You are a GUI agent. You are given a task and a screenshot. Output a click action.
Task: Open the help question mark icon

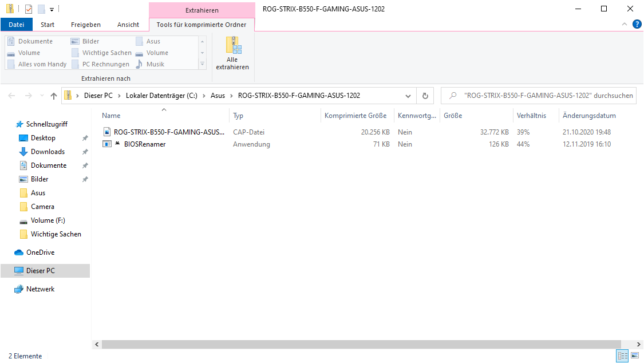[637, 24]
